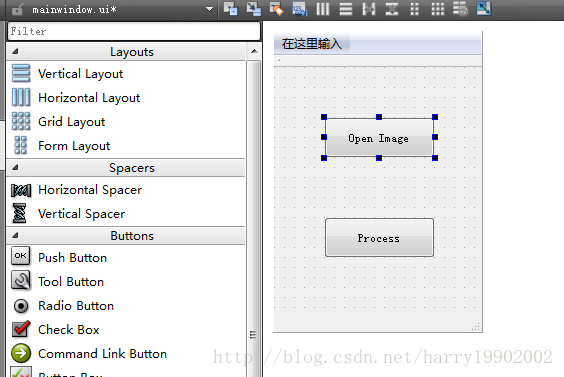Click the 'Push Button' label
Screen dimensions: 564x377
[73, 258]
